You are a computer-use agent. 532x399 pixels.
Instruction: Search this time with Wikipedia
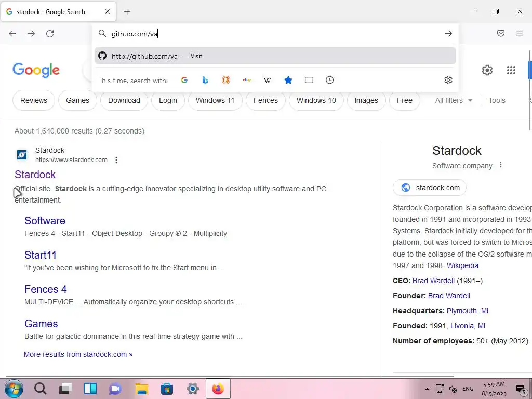point(268,80)
